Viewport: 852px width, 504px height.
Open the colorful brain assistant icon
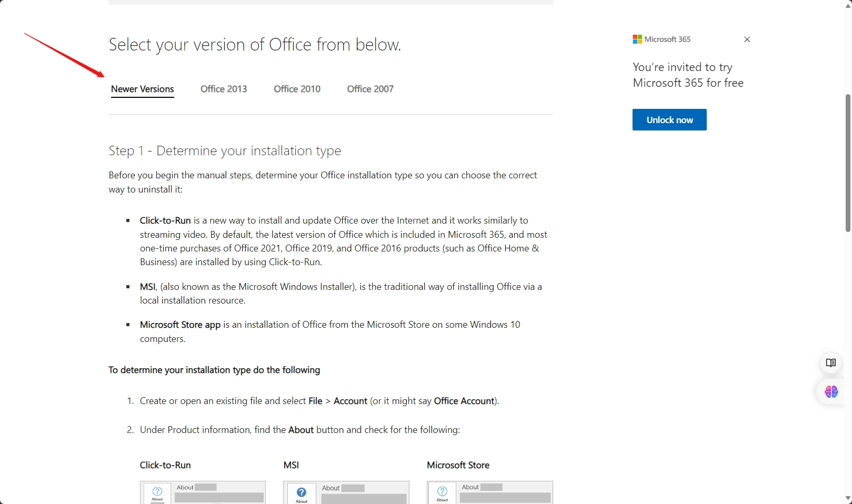coord(831,392)
